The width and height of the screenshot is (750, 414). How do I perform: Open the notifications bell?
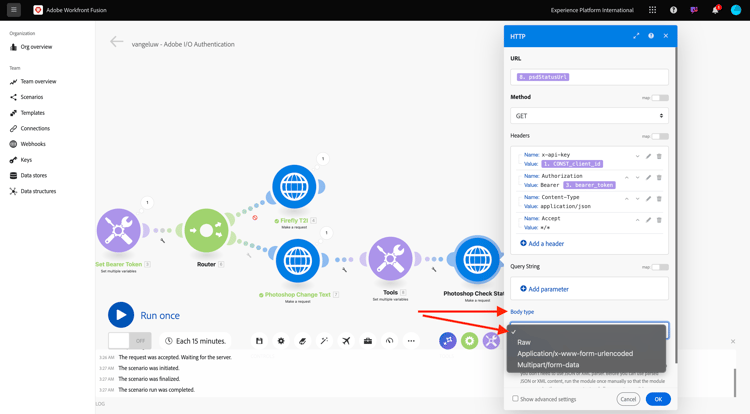716,10
